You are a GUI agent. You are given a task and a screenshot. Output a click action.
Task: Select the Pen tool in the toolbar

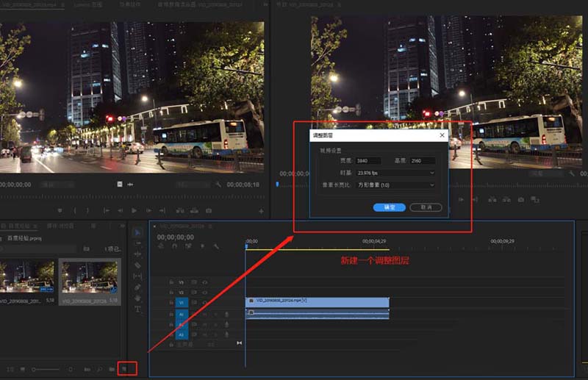(137, 287)
